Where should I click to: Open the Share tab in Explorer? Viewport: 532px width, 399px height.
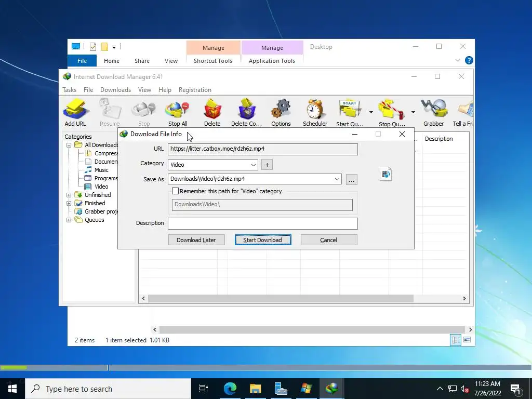tap(142, 61)
